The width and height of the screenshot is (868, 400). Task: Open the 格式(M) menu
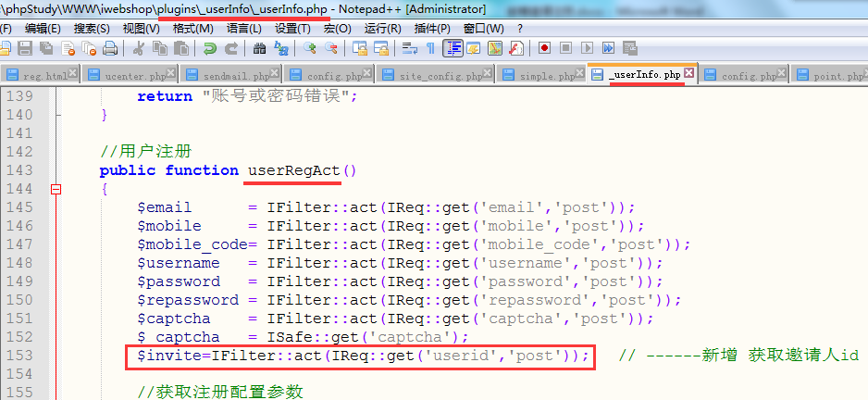192,29
